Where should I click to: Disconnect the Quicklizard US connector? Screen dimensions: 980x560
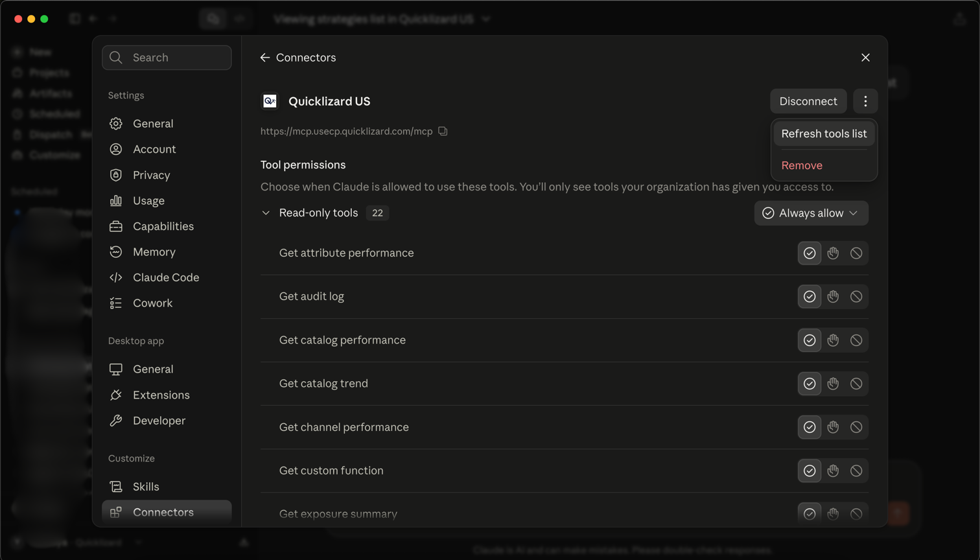click(x=808, y=101)
